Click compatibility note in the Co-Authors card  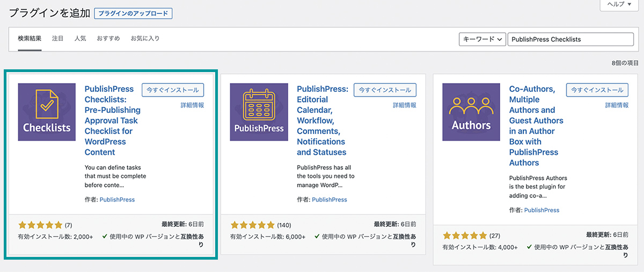pos(577,251)
